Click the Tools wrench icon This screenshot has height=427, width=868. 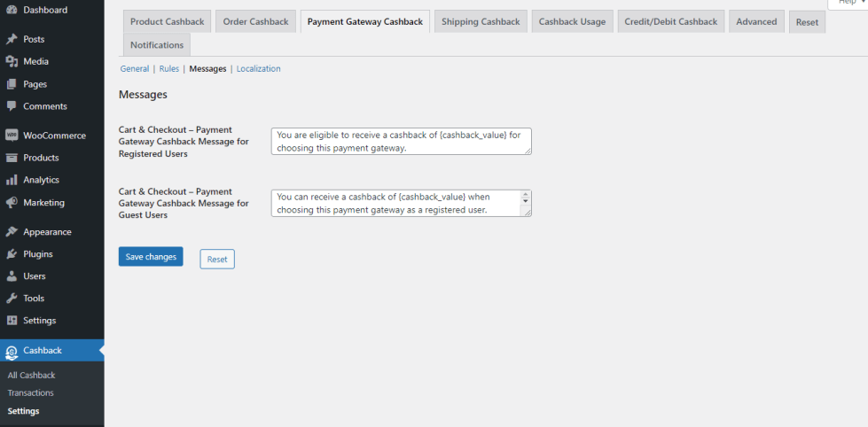12,299
